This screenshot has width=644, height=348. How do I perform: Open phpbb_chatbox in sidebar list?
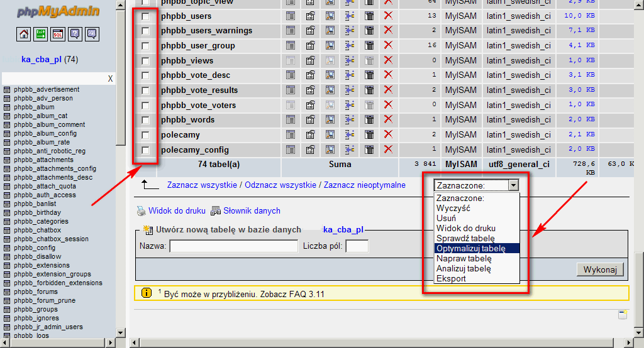[x=37, y=231]
